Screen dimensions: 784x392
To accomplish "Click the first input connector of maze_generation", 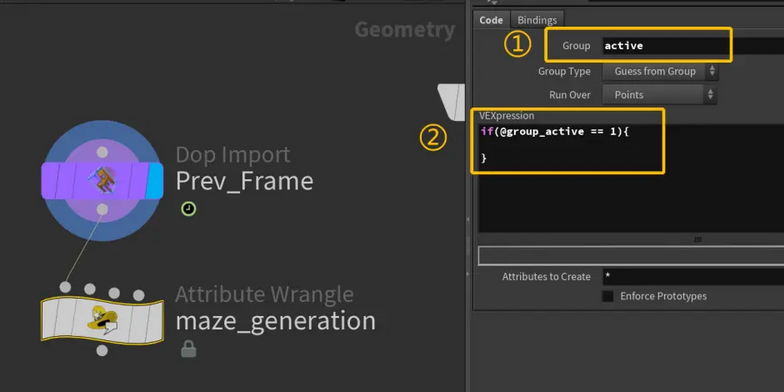I will 65,287.
